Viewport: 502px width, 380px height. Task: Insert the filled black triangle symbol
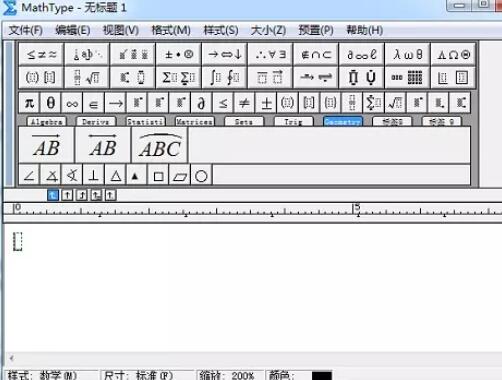click(x=137, y=175)
